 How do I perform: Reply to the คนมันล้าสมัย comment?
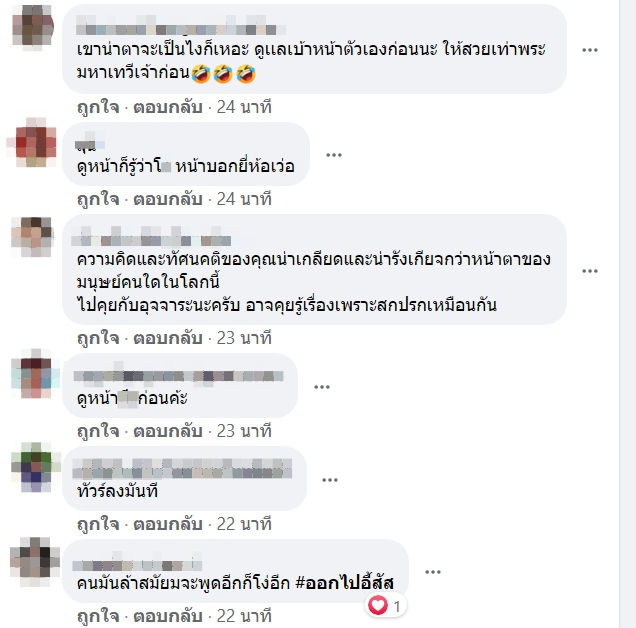coord(168,616)
